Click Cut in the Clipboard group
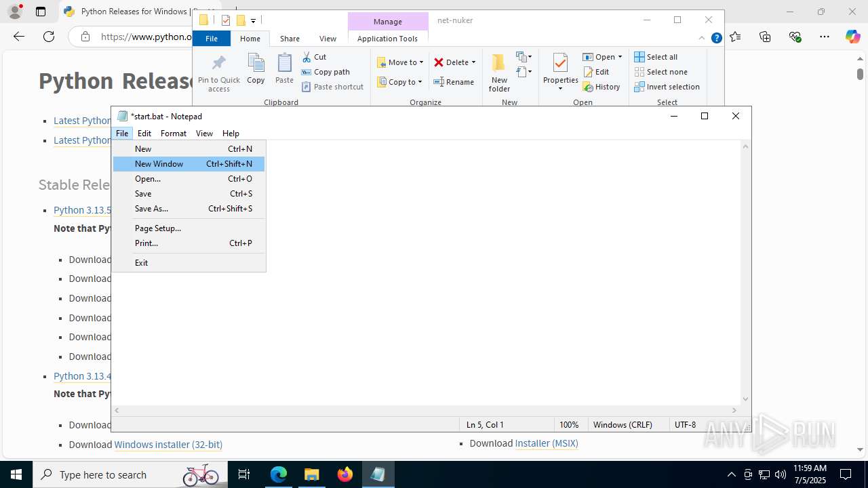868x488 pixels. tap(314, 57)
